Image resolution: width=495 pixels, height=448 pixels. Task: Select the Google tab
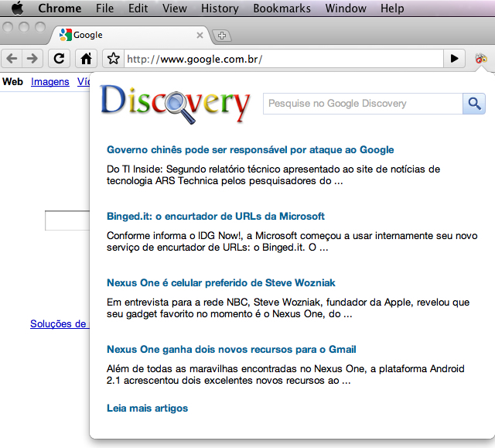129,35
